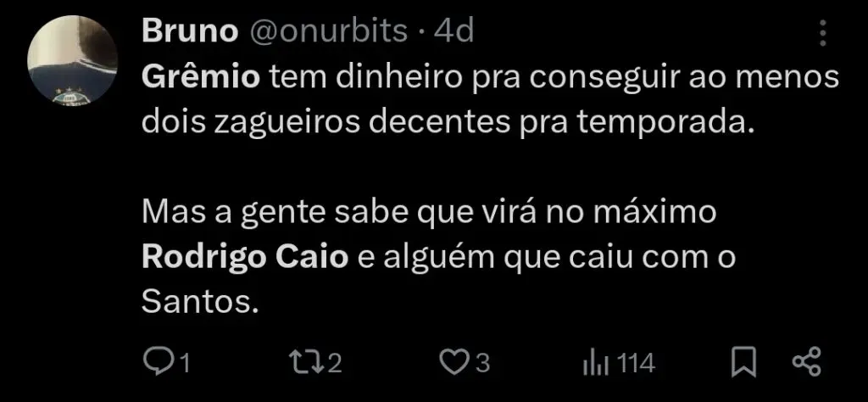
Task: Click the retweet count number 2
Action: pyautogui.click(x=334, y=364)
